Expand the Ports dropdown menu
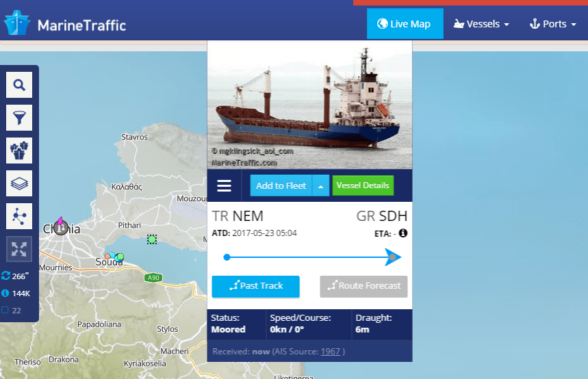 (x=553, y=24)
